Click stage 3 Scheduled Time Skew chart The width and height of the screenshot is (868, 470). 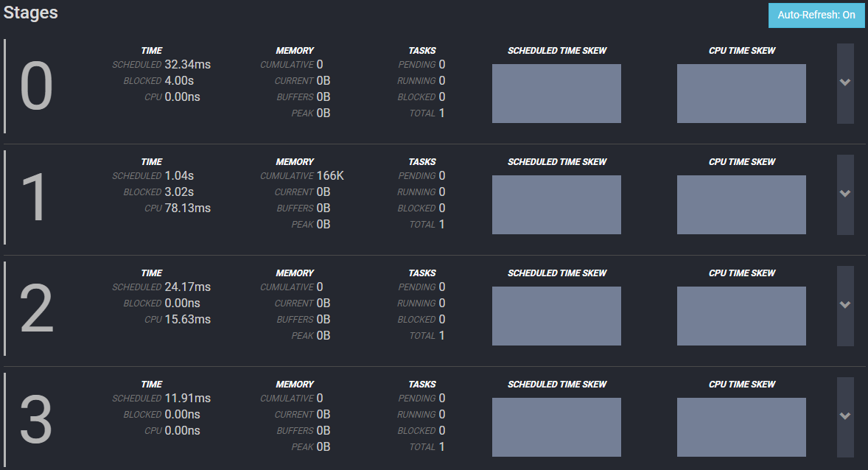556,427
